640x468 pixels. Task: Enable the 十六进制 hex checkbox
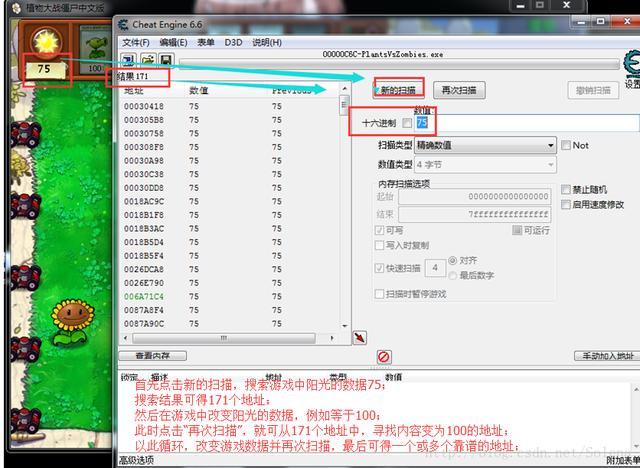click(407, 123)
